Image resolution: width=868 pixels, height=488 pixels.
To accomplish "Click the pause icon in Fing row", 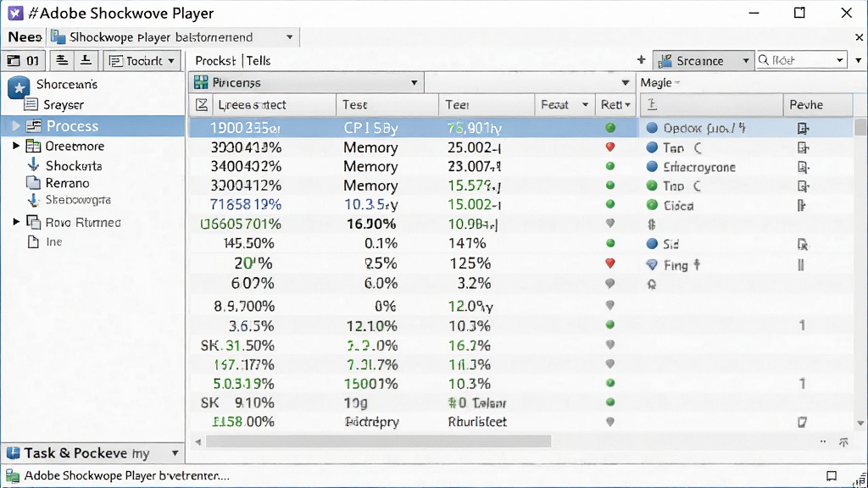I will coord(801,265).
